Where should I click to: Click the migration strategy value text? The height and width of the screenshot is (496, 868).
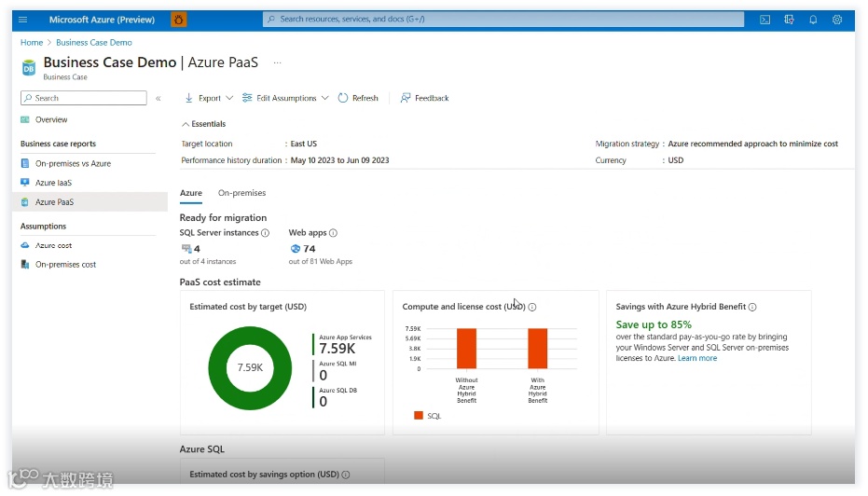[753, 144]
